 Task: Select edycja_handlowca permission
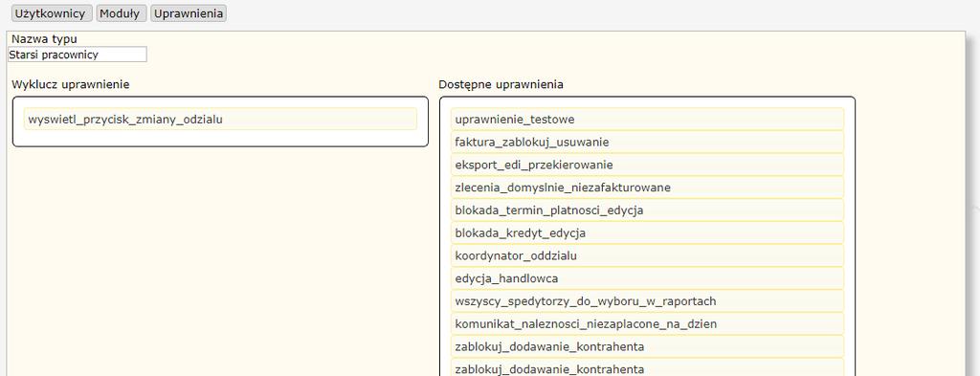click(648, 278)
